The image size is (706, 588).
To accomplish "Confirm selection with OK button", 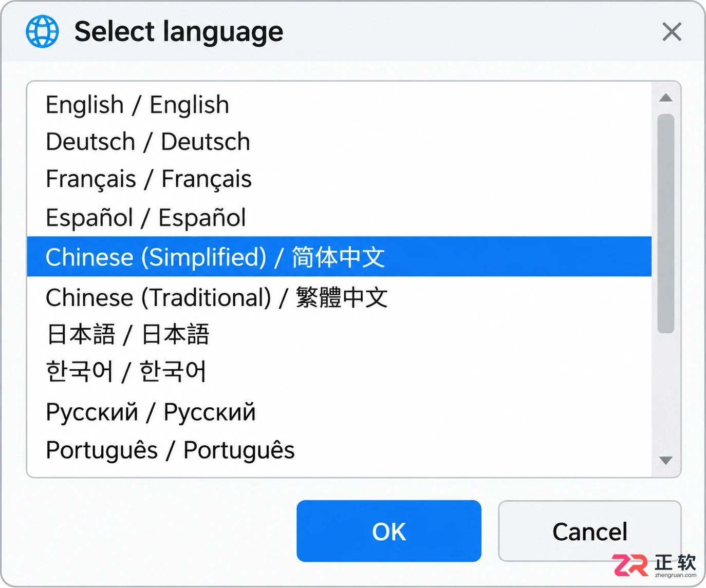I will pyautogui.click(x=389, y=531).
